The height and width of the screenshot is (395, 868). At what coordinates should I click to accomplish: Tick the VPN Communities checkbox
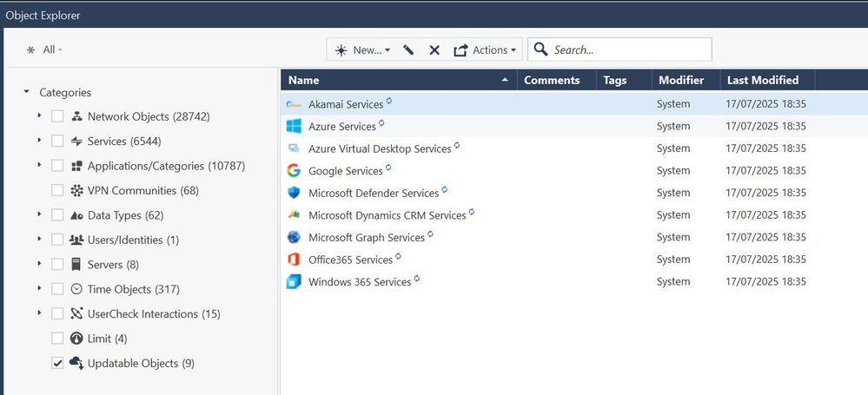(57, 190)
